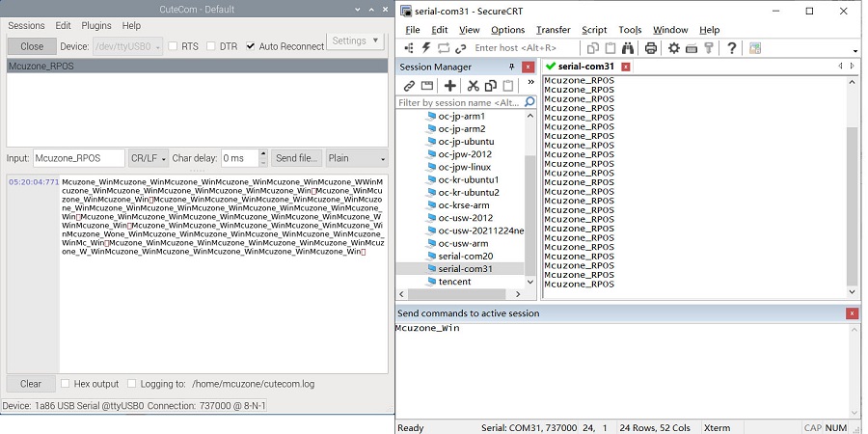Screen dimensions: 868x434
Task: Click the session list vertical scrollbar
Action: 530,215
